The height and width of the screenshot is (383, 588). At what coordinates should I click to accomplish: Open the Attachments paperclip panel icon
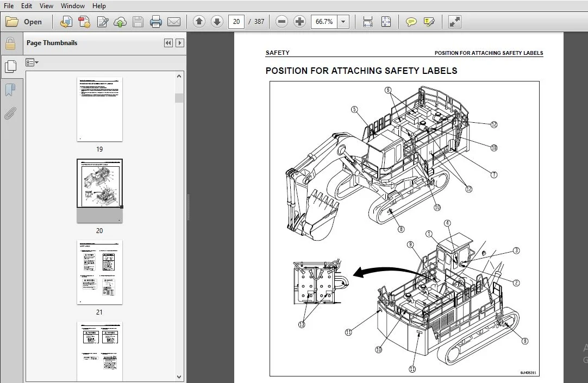[x=10, y=113]
